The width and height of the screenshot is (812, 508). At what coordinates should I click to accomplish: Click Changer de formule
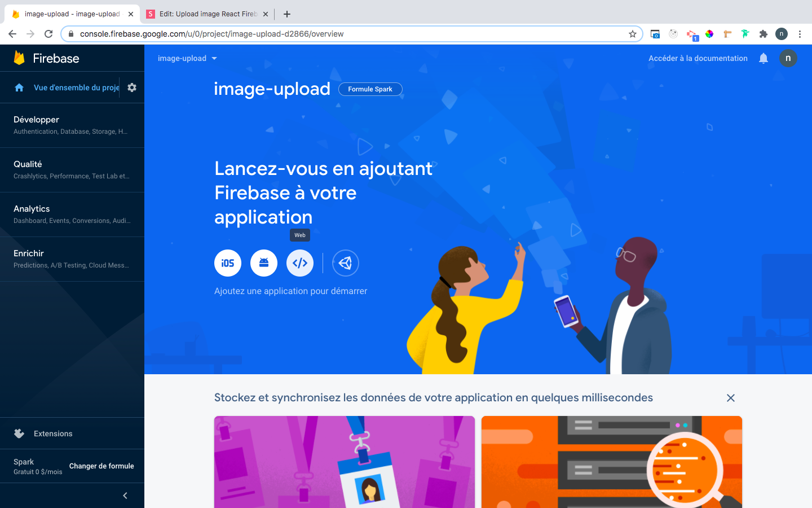coord(101,466)
